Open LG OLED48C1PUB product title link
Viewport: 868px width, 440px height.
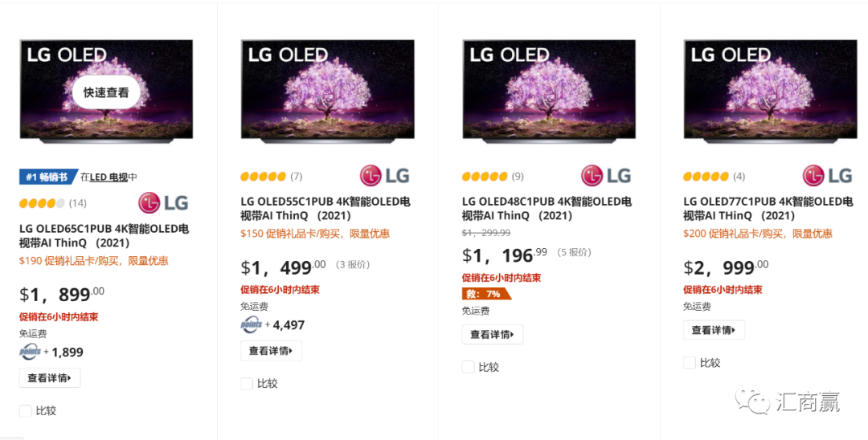547,208
